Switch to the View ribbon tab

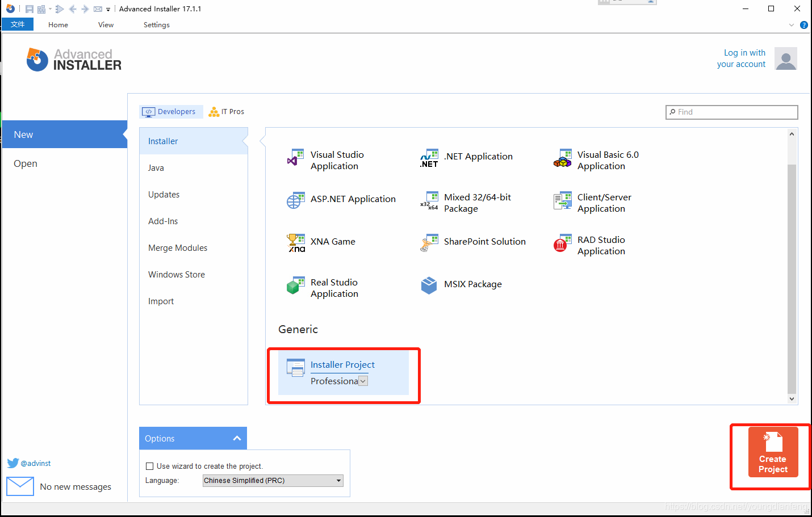(106, 24)
